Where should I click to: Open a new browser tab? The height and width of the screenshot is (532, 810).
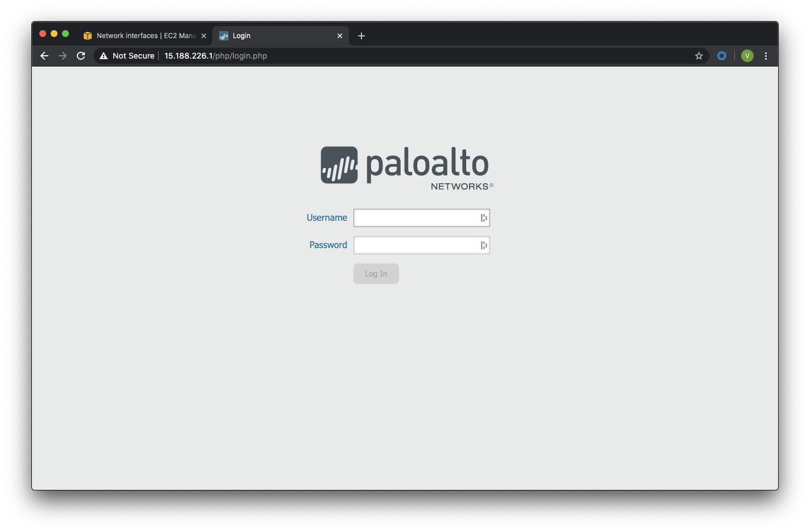pos(361,36)
